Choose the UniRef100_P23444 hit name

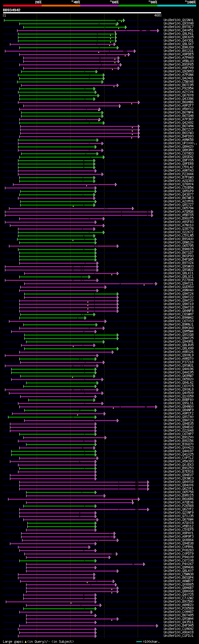point(178,174)
